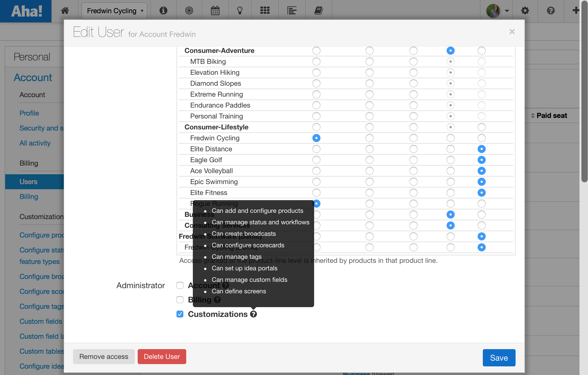Open the notebooks book icon
Viewport: 588px width, 375px height.
[318, 11]
